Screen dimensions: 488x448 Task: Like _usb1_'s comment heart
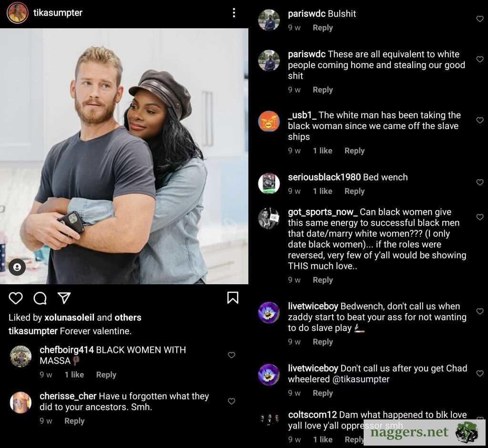(x=479, y=120)
